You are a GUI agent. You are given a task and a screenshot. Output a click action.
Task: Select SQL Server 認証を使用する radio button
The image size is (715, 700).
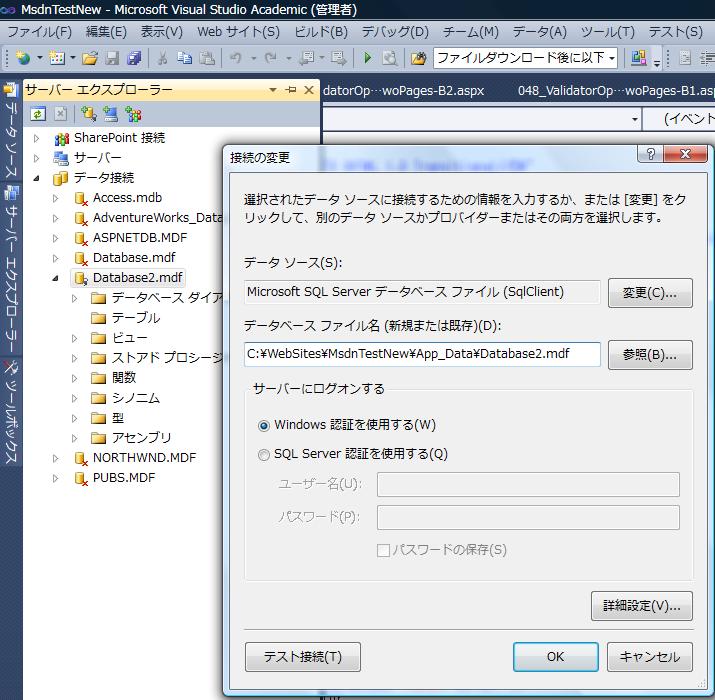[264, 455]
